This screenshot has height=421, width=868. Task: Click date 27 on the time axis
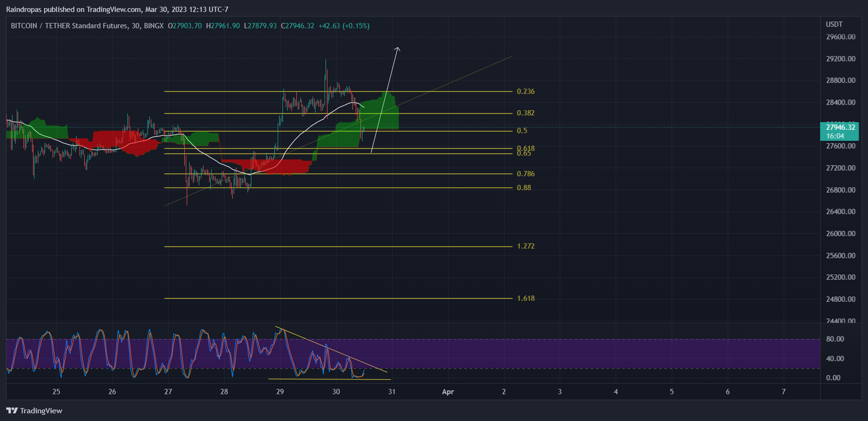[x=168, y=392]
